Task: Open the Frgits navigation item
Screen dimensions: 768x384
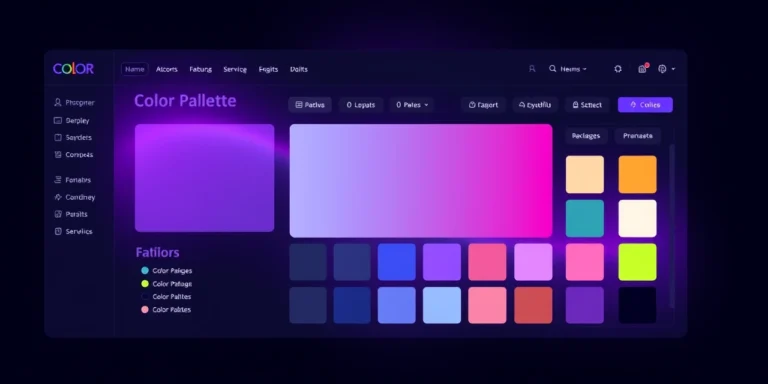Action: tap(268, 69)
